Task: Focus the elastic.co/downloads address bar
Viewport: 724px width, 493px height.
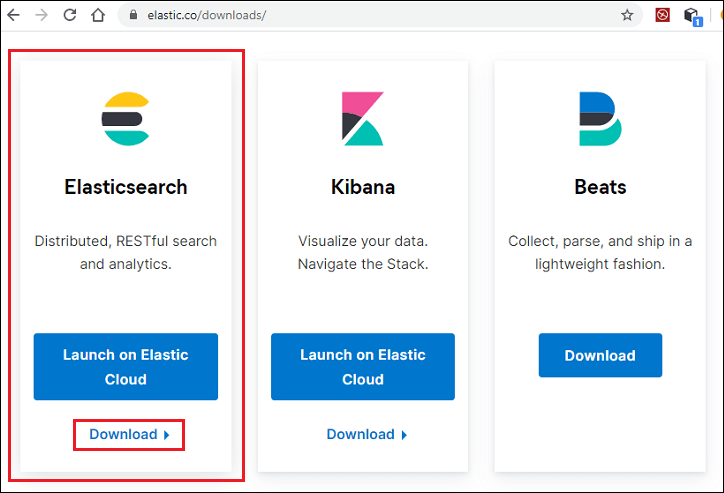Action: point(380,15)
